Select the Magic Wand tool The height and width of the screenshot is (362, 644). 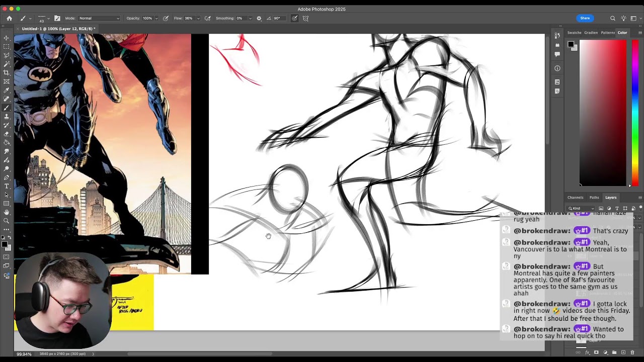coord(7,64)
